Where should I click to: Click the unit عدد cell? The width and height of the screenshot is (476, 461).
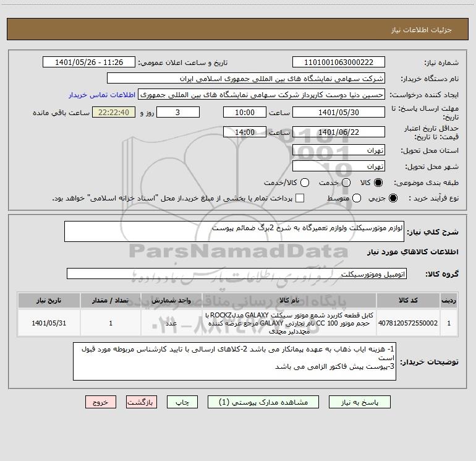tap(171, 323)
